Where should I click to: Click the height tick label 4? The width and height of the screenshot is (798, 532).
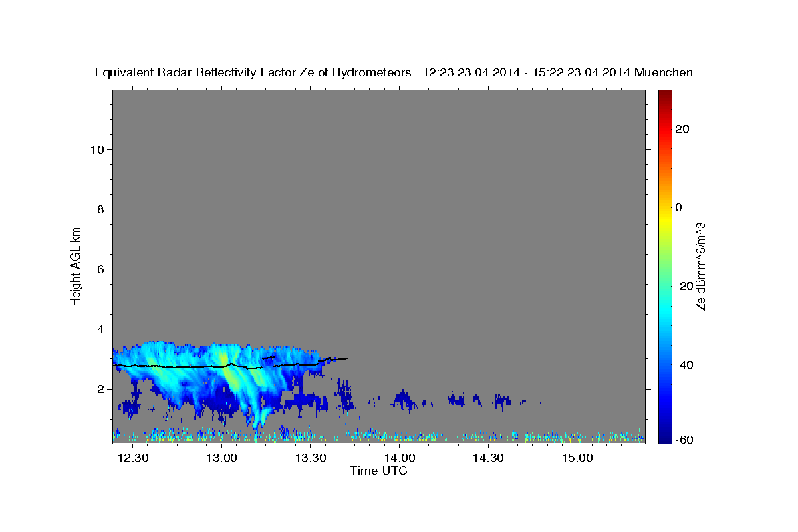point(100,329)
